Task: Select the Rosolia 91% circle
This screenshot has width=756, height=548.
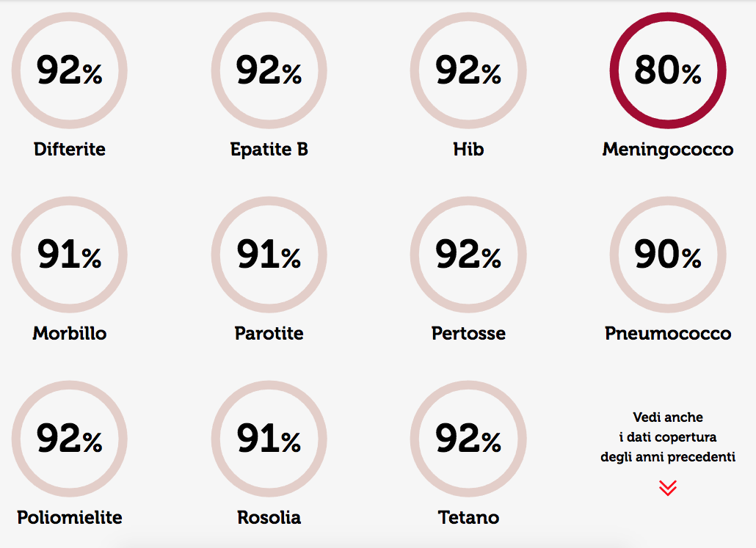Action: tap(269, 439)
